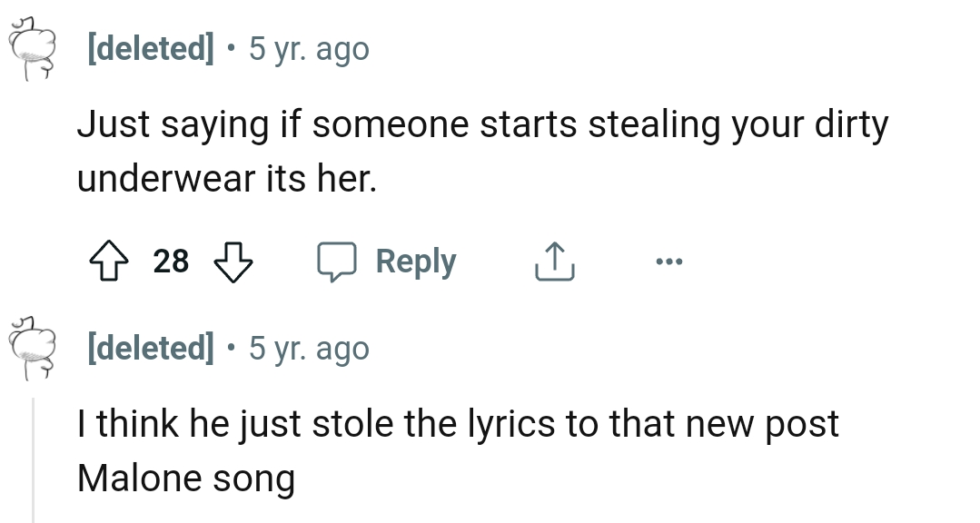The image size is (980, 523).
Task: Click the vote count showing 28
Action: point(170,261)
